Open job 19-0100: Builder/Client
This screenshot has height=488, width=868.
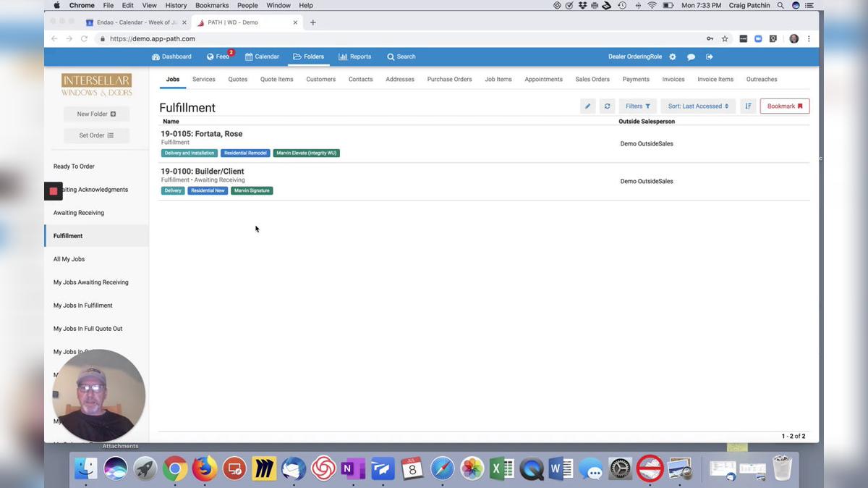pos(203,172)
